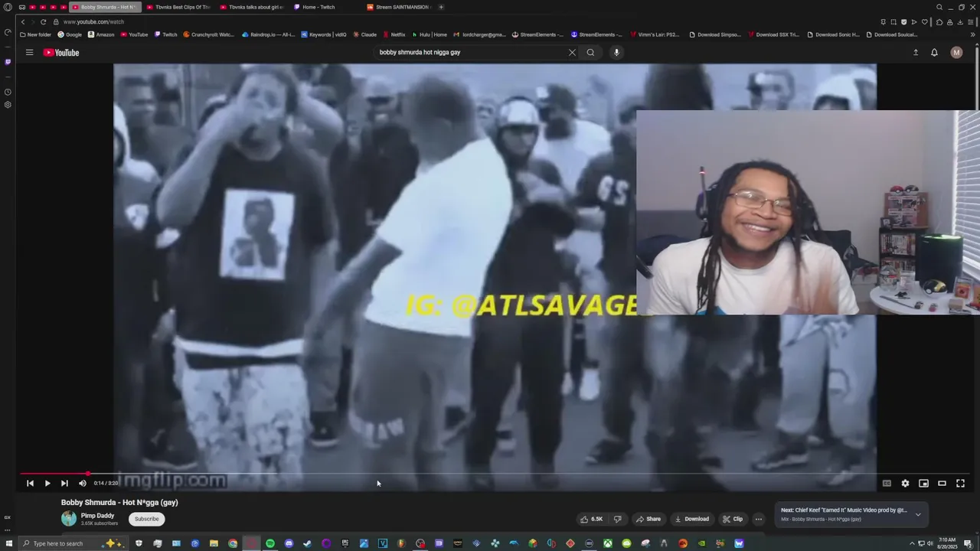
Task: Open browser easy setup menu
Action: click(x=972, y=21)
